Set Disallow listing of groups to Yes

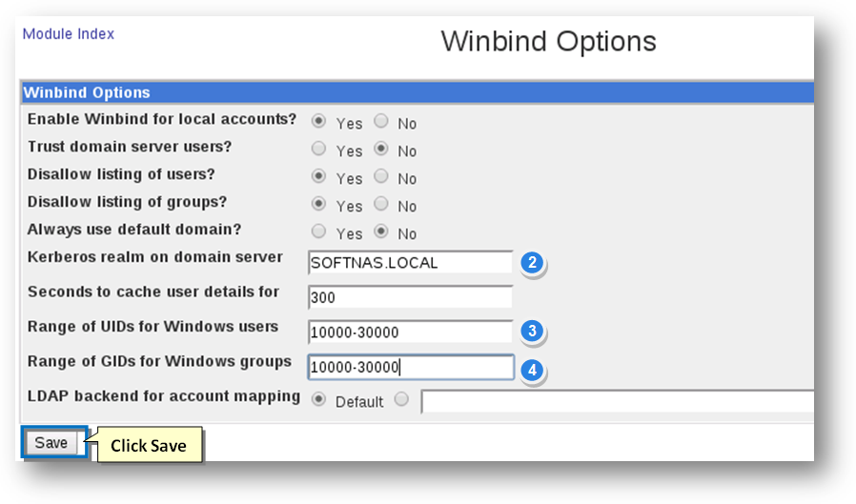(319, 205)
